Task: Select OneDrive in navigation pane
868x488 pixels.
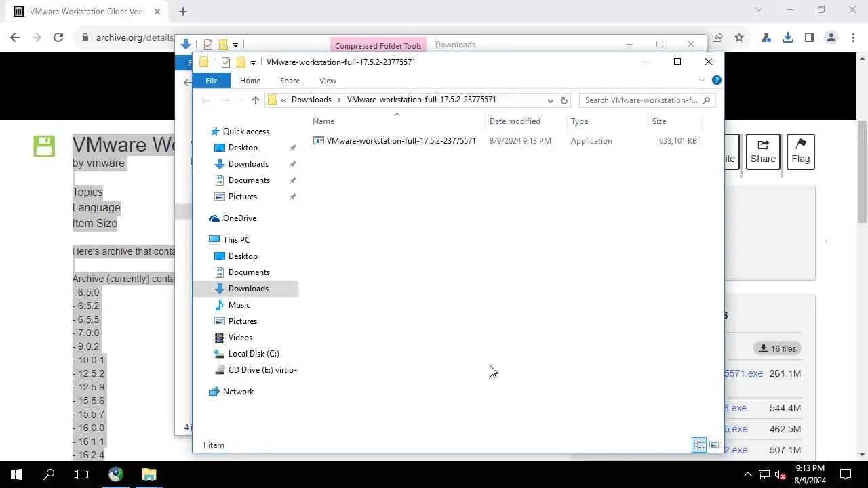Action: (x=239, y=218)
